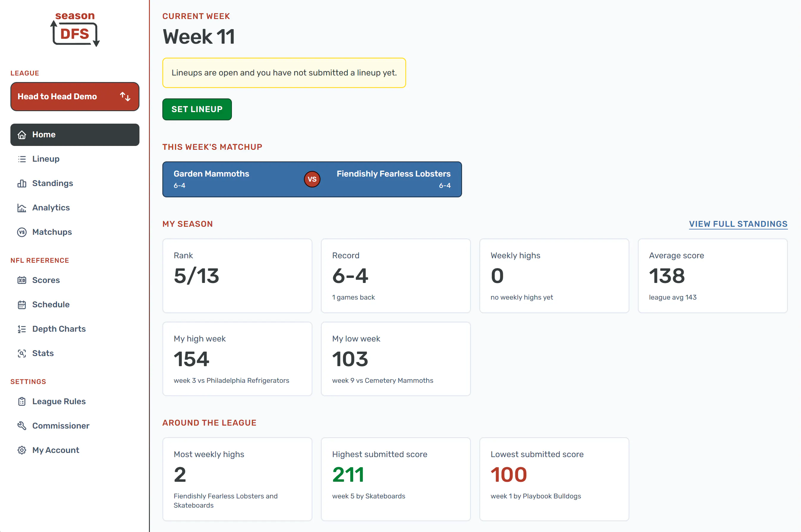Click the green SET LINEUP button
Screen dimensions: 801x532
click(197, 109)
